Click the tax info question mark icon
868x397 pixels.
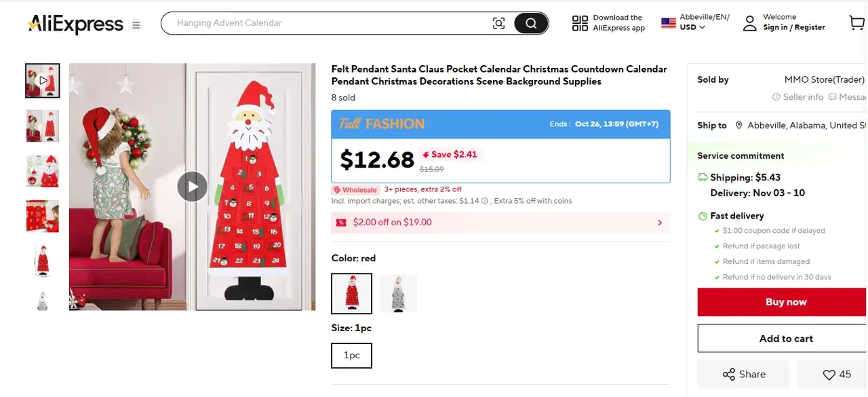(x=485, y=201)
